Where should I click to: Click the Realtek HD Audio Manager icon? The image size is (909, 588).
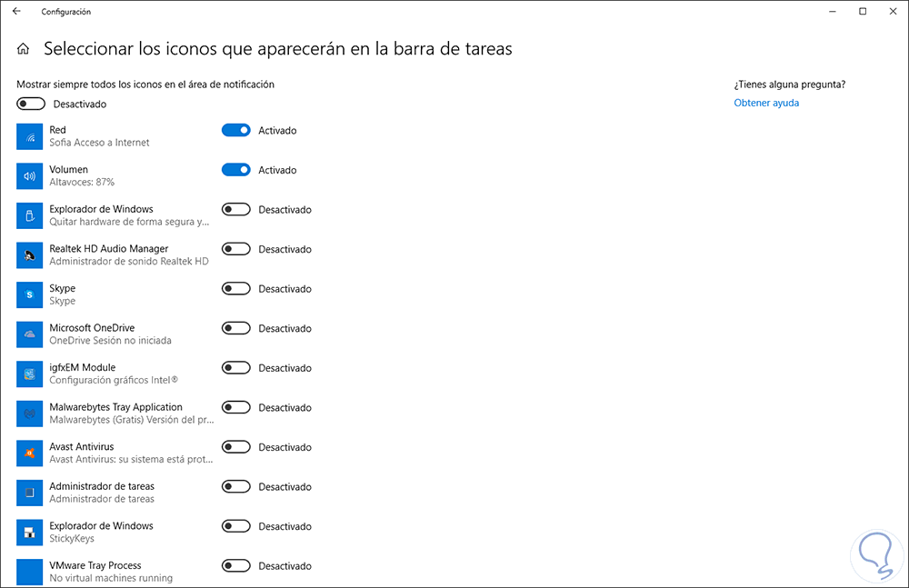[x=31, y=255]
